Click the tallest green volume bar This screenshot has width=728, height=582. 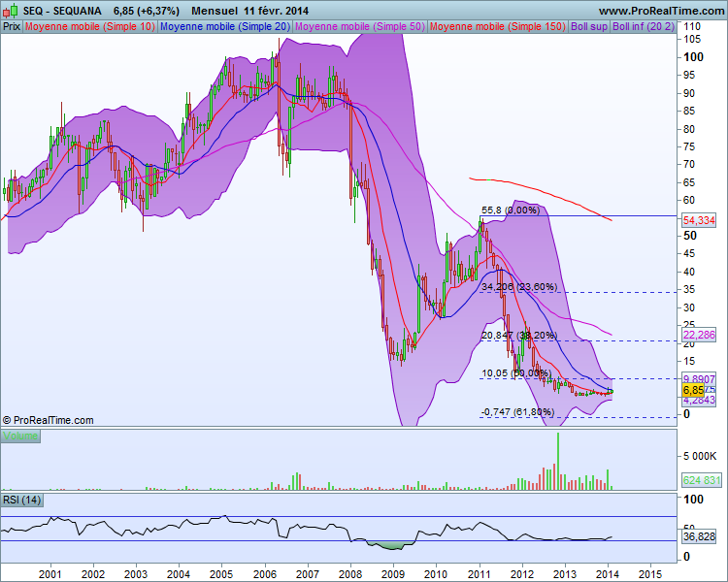coord(557,462)
